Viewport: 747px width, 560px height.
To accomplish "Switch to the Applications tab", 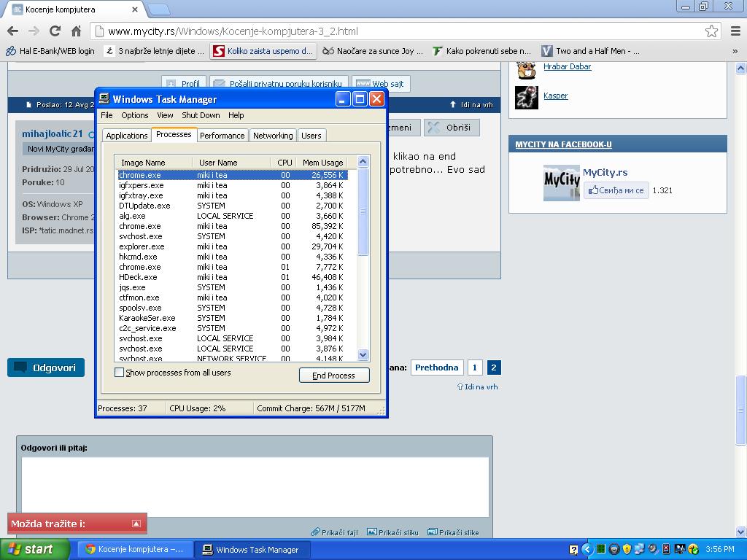I will (127, 136).
